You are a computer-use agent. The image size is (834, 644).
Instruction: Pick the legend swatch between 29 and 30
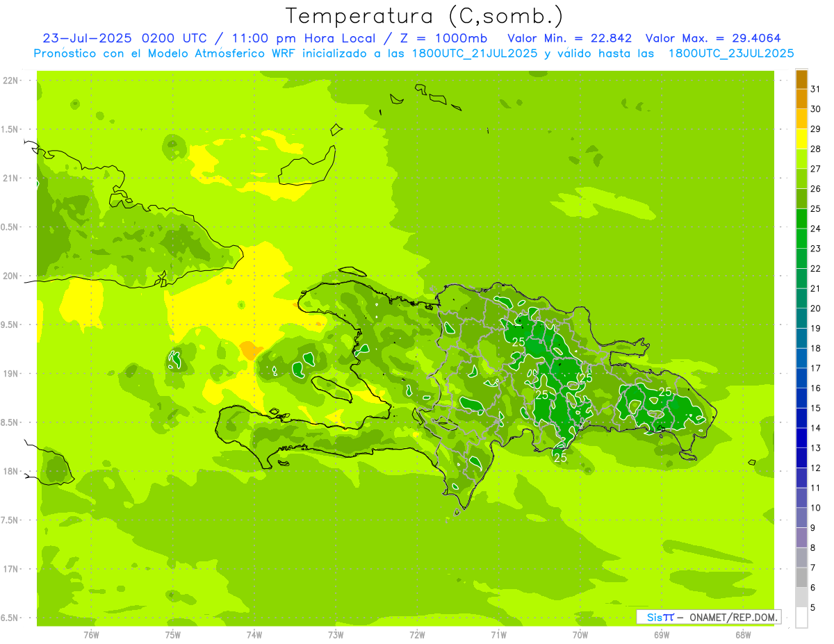point(801,119)
